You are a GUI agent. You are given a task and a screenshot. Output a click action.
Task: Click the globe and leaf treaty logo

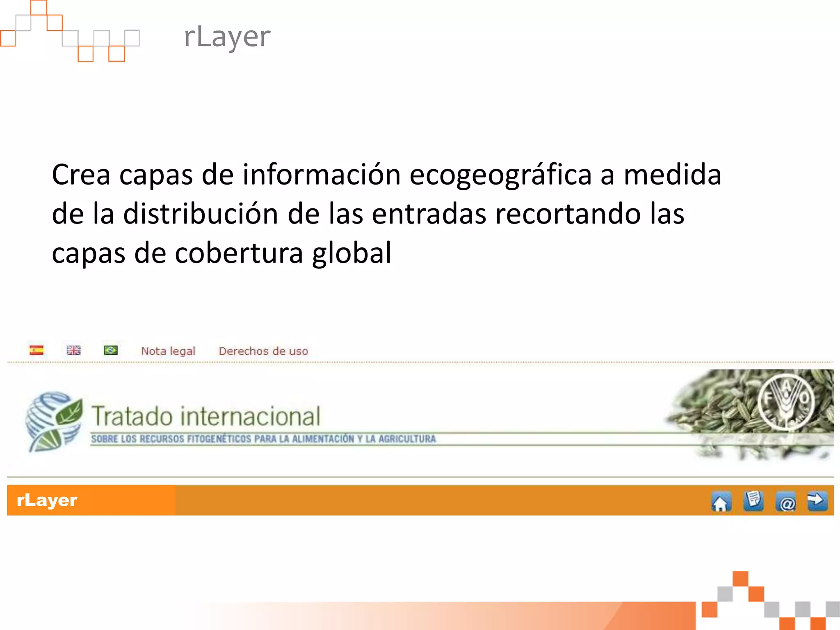coord(54,422)
